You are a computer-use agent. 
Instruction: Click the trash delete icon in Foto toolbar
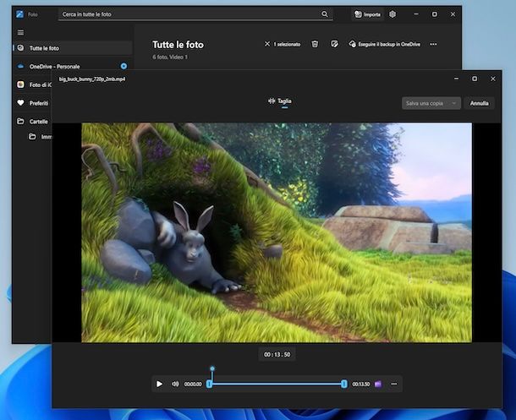(315, 44)
